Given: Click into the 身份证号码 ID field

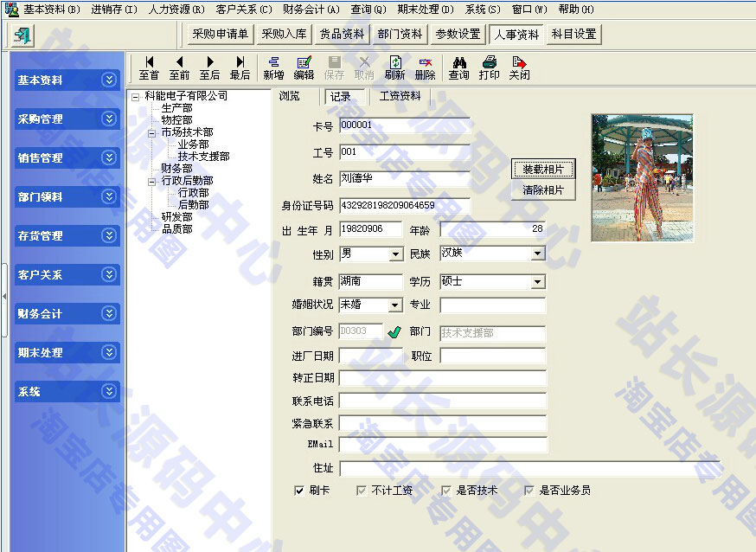Looking at the screenshot, I should point(405,205).
